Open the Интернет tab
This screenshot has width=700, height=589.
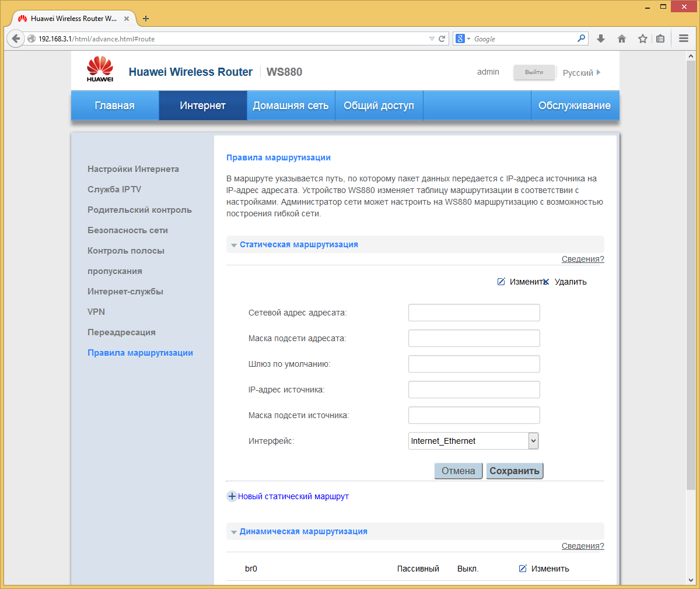202,106
